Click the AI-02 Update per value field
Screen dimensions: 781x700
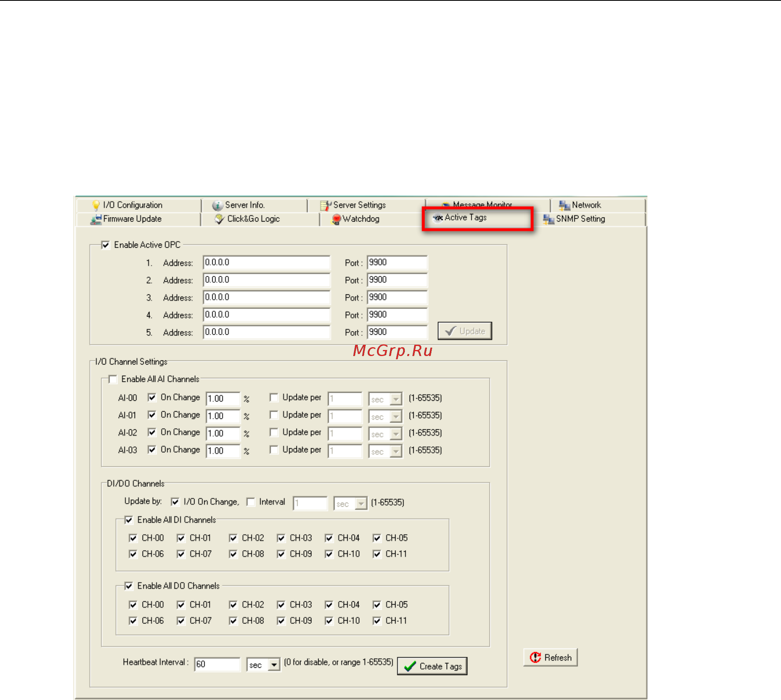345,434
